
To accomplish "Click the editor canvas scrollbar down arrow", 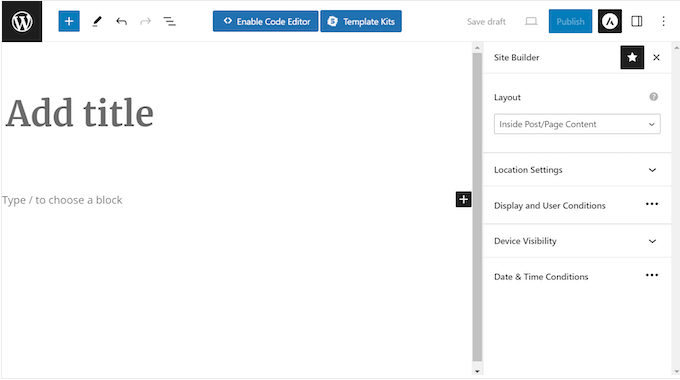I will click(477, 371).
